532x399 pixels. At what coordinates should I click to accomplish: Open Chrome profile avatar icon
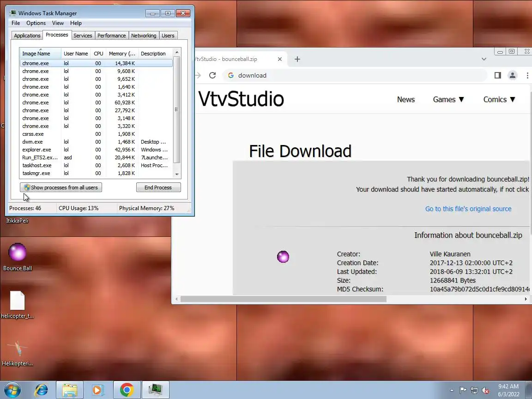pos(512,75)
